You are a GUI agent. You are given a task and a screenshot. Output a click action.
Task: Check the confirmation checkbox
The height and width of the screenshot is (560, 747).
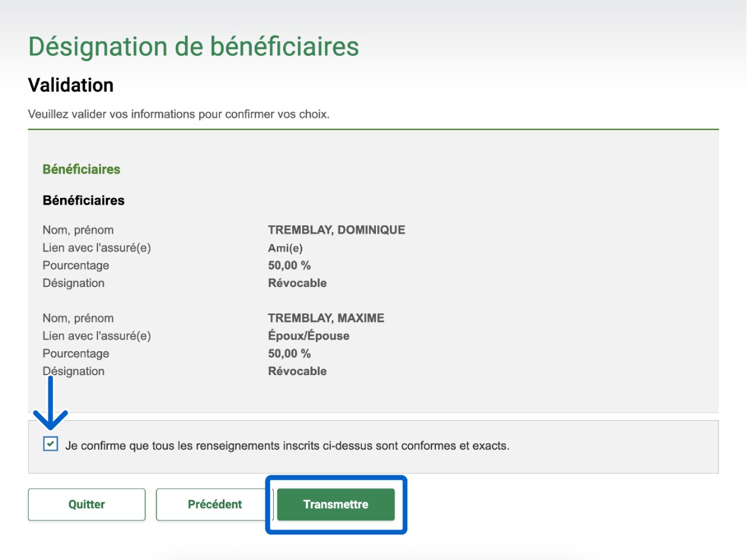click(51, 444)
